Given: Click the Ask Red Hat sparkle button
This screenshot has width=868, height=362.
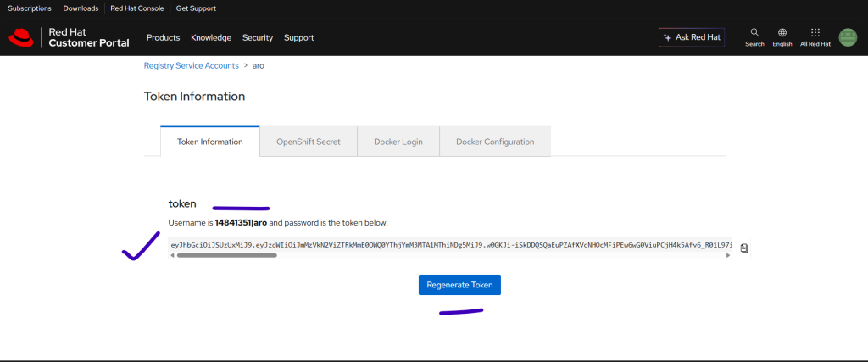Looking at the screenshot, I should [x=692, y=37].
